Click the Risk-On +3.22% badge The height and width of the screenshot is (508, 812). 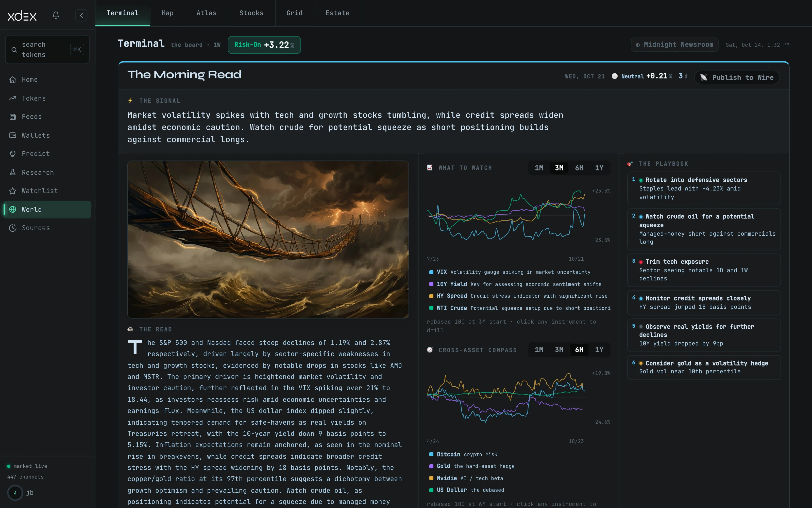(x=264, y=45)
